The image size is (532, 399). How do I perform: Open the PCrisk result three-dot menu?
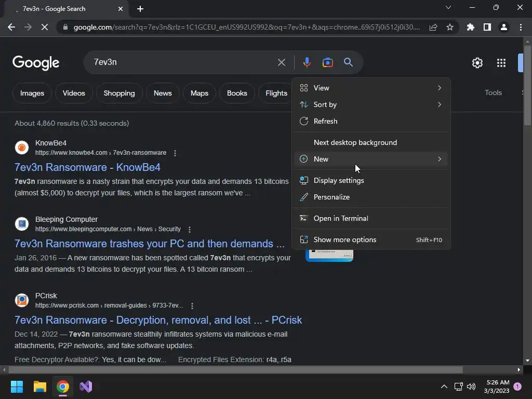click(x=192, y=305)
